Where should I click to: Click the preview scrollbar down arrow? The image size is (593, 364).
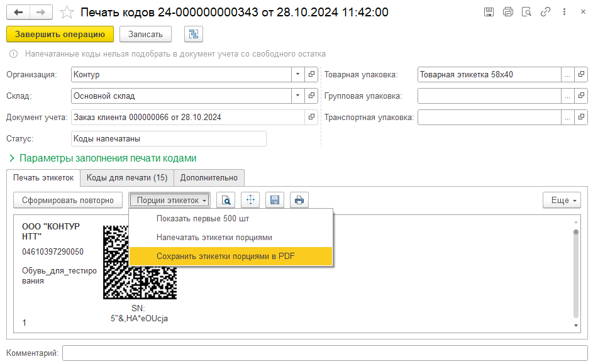click(x=576, y=326)
